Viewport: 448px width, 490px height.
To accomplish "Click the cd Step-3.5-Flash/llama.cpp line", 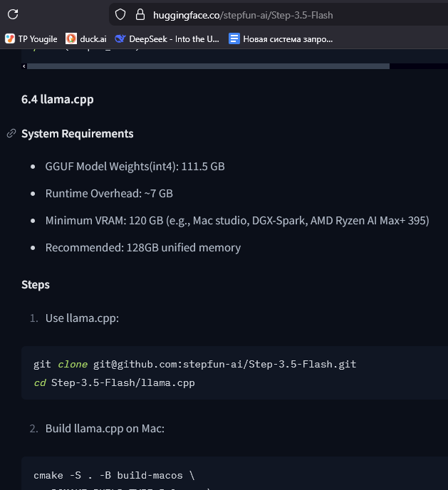I will point(114,382).
